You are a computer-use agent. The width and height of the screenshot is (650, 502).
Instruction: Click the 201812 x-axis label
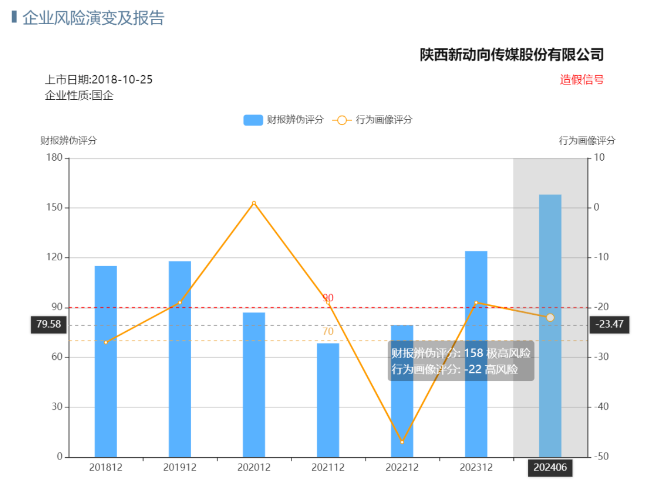(x=106, y=468)
